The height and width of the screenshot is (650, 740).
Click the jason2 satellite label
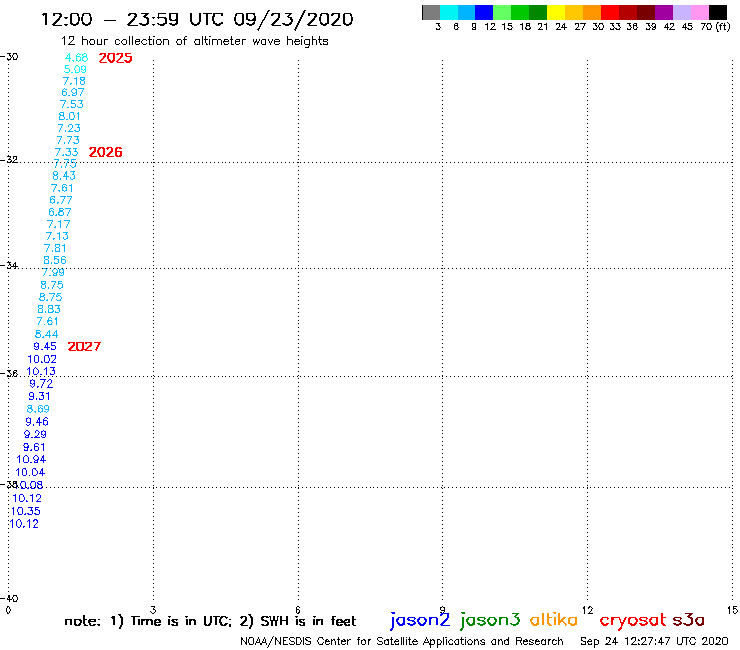[x=420, y=620]
